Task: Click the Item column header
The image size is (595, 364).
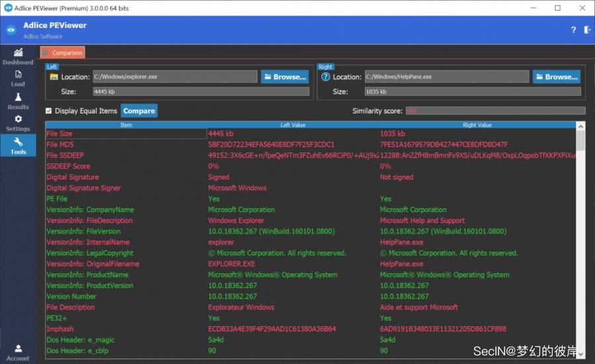Action: [x=126, y=125]
